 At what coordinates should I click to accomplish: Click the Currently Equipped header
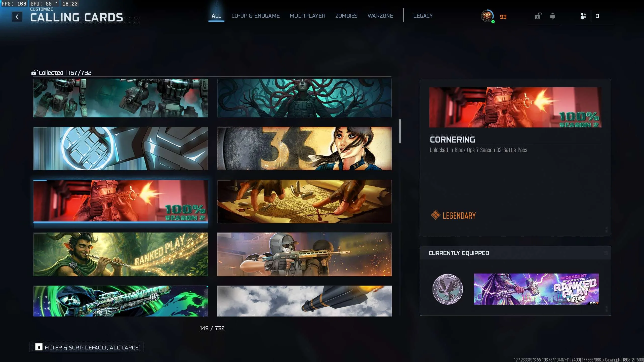point(459,253)
